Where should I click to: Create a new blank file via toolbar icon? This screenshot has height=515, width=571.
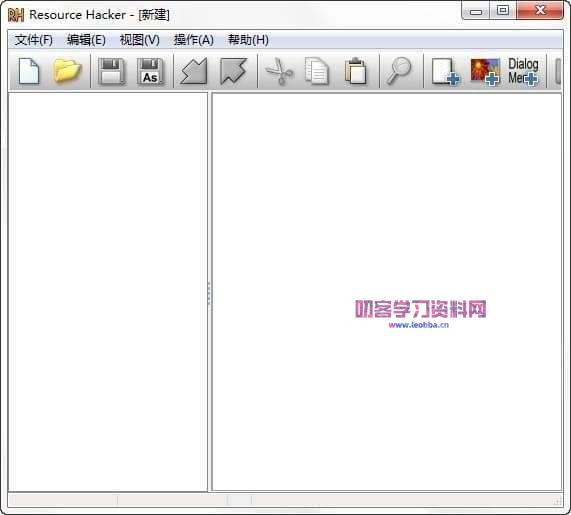click(x=29, y=71)
